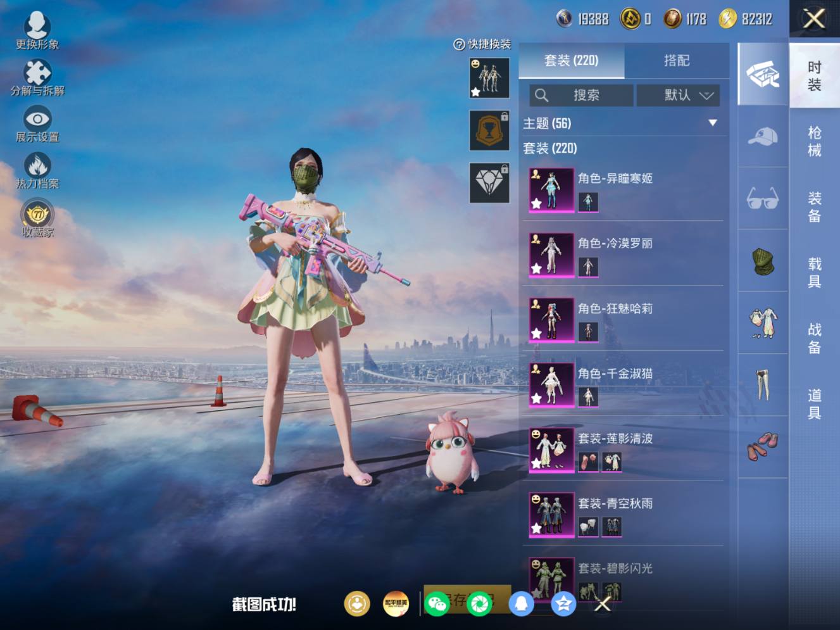Select the first quick outfit slot
This screenshot has width=840, height=630.
pyautogui.click(x=489, y=78)
